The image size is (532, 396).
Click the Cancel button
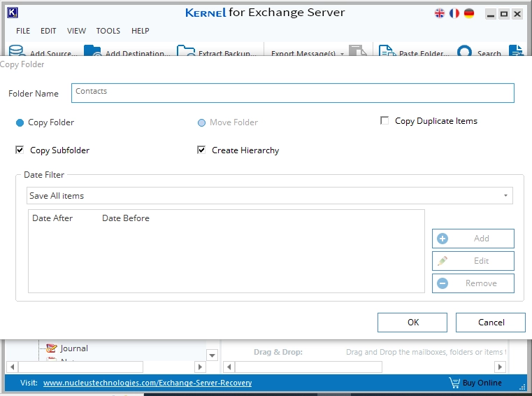coord(491,323)
